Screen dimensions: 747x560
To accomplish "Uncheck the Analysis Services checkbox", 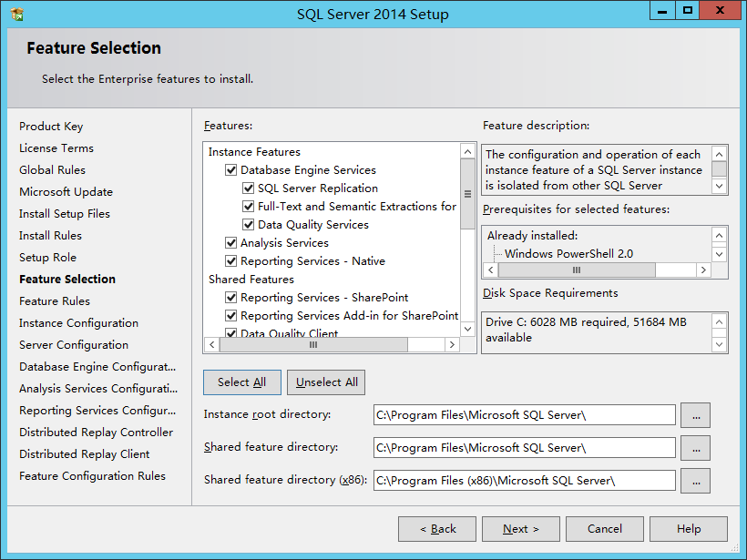I will 231,243.
